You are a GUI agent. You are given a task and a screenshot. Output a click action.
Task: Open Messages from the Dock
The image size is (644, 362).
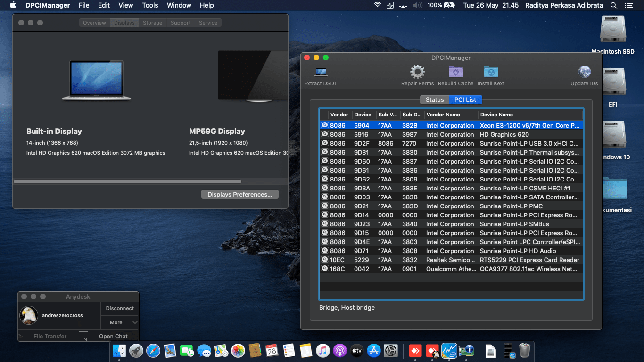(204, 351)
